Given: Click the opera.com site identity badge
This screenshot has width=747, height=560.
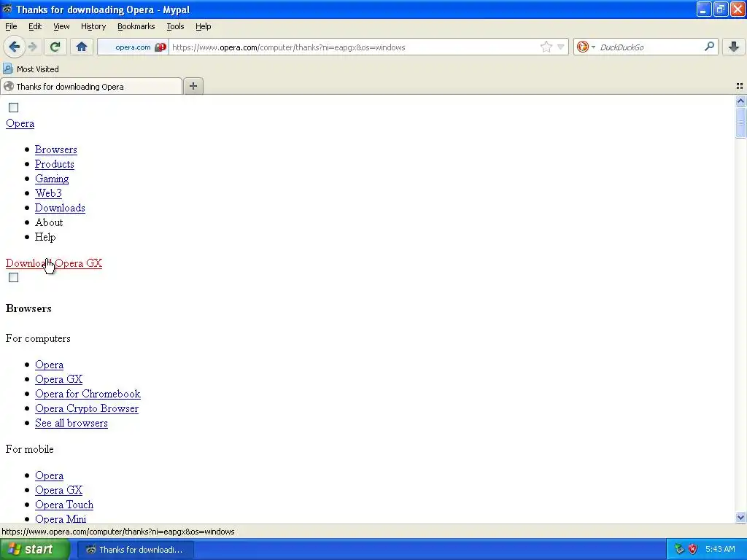Looking at the screenshot, I should pos(133,47).
